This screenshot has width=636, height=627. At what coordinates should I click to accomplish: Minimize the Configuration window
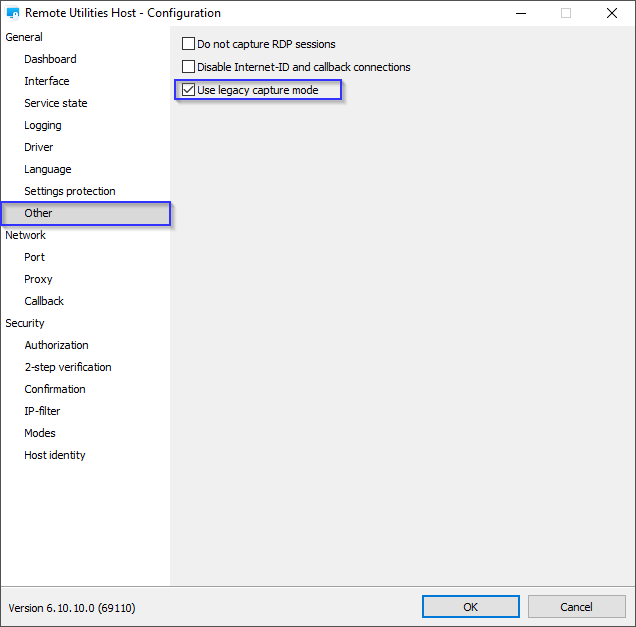[x=520, y=14]
